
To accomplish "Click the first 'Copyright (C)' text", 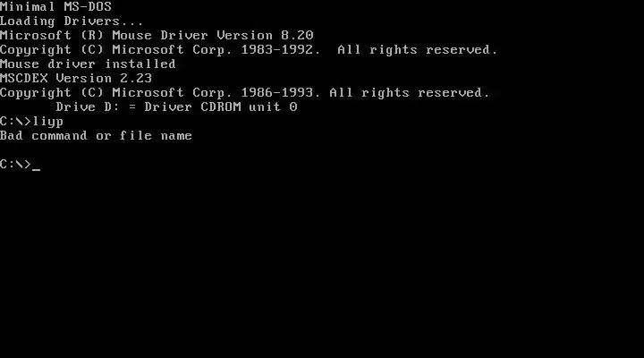I will [52, 50].
